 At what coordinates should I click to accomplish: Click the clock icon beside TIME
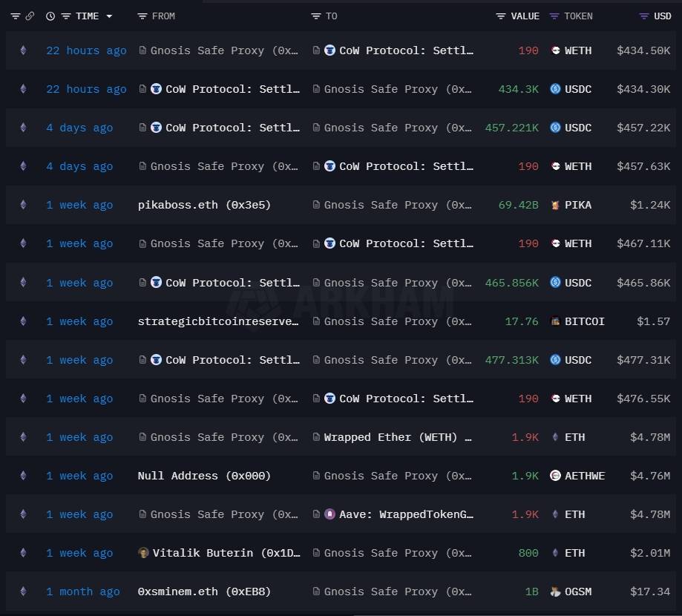point(50,16)
